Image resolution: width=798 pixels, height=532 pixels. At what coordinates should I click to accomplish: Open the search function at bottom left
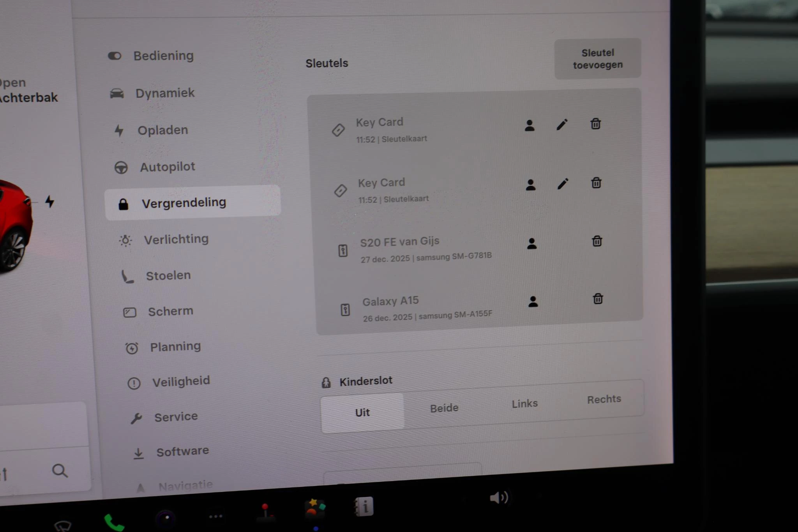point(59,471)
